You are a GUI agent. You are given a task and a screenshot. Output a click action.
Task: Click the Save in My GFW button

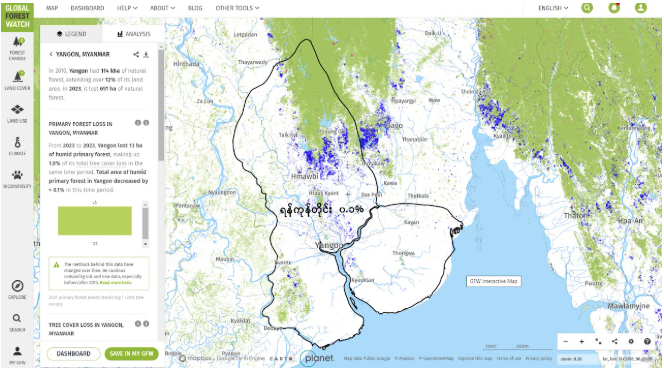click(x=131, y=354)
